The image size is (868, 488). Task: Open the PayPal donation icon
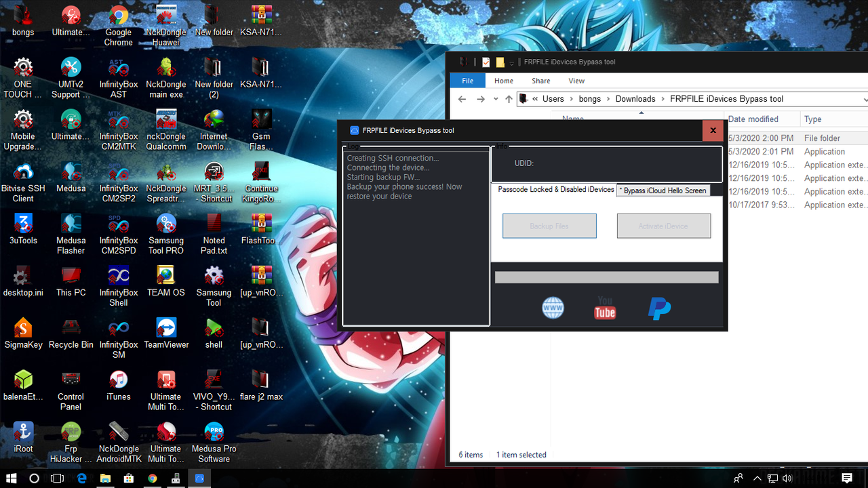coord(658,308)
